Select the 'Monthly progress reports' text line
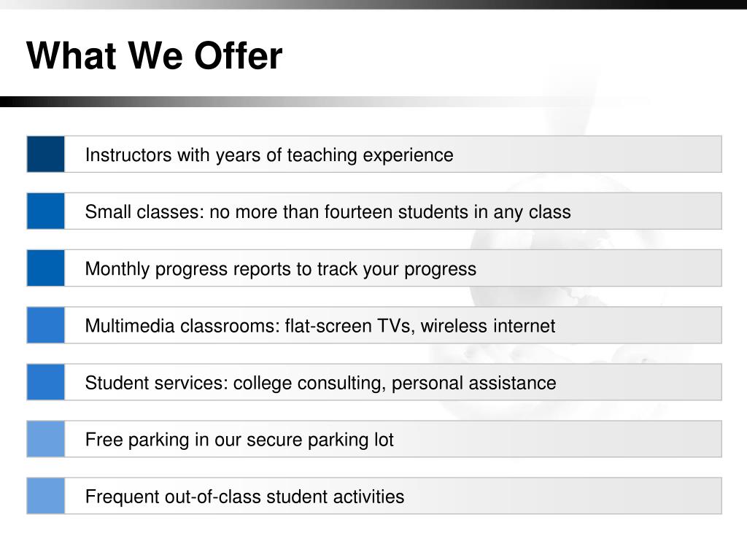This screenshot has width=747, height=560. coord(281,269)
